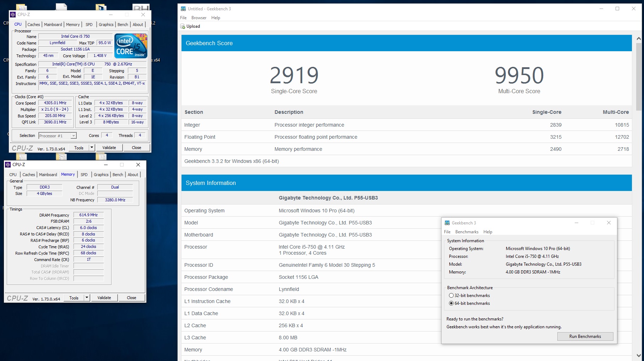Click the DRAM Frequency value 614.9 MHz
This screenshot has height=361, width=644.
pos(88,215)
